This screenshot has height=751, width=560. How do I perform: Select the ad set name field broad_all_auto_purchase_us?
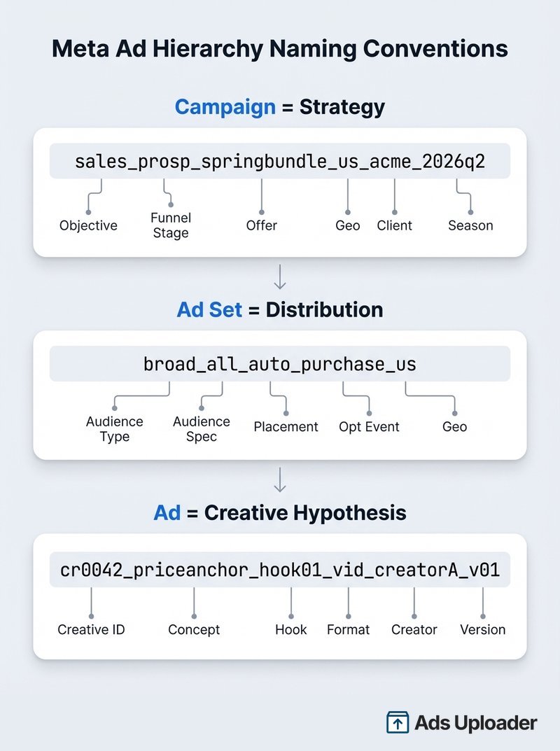point(280,365)
